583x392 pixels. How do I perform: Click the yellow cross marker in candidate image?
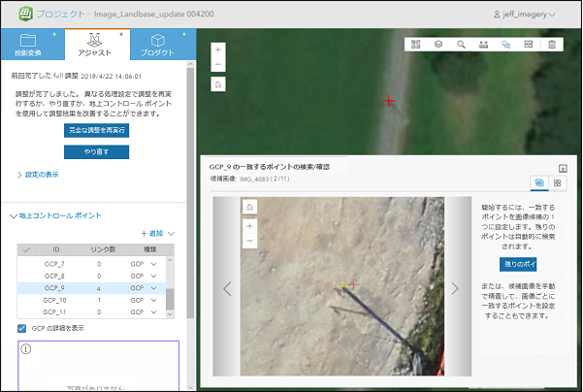coord(341,287)
